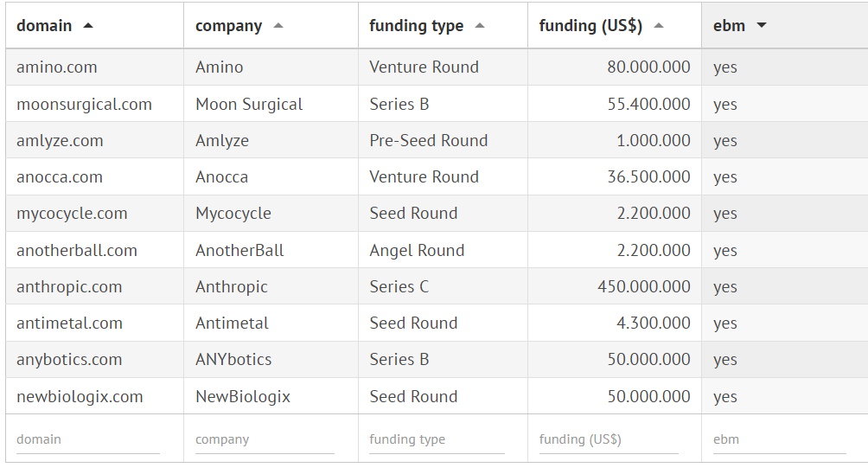Screen dimensions: 868x474
Task: Focus the funding (US$) filter field
Action: (609, 439)
